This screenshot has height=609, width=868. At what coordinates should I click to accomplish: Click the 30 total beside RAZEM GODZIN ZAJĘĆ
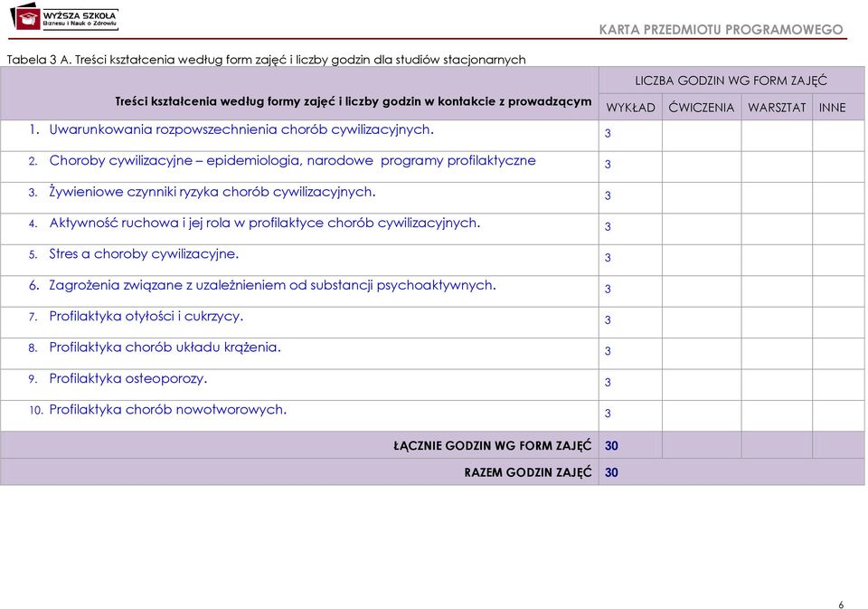611,472
